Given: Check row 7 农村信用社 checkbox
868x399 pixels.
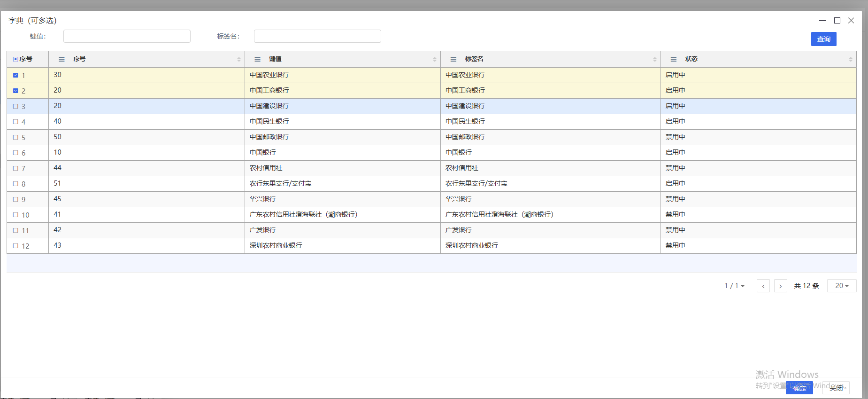Looking at the screenshot, I should (15, 168).
